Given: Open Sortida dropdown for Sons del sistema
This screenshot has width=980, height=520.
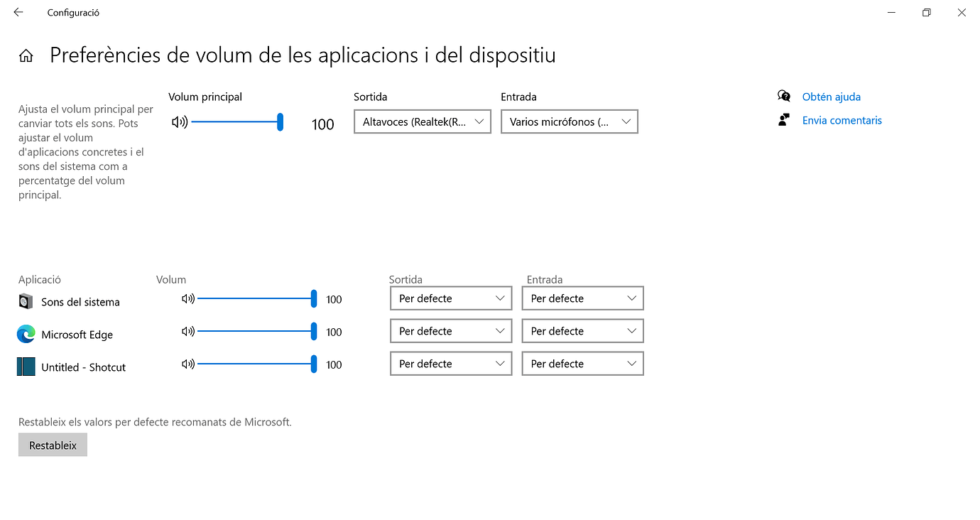Looking at the screenshot, I should point(451,298).
